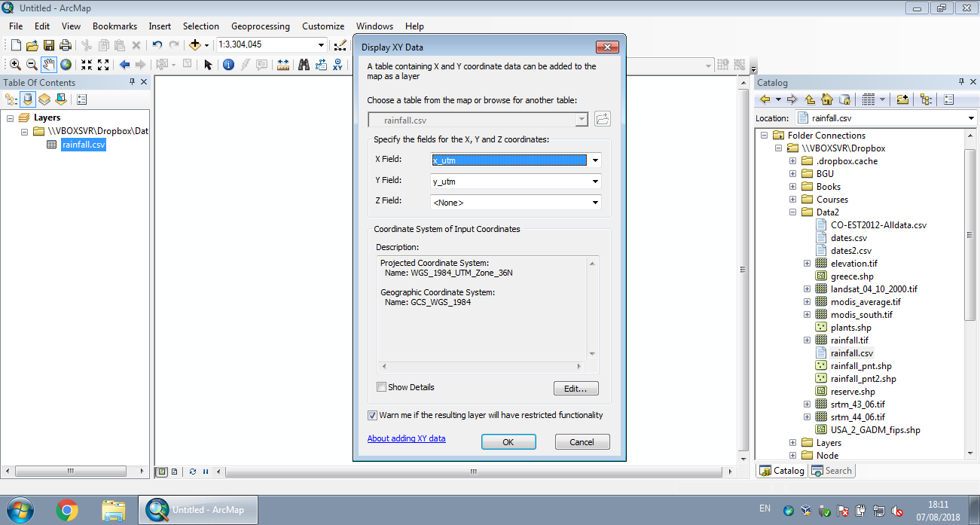This screenshot has height=525, width=980.
Task: Uncheck the restricted functionality warning
Action: 372,414
